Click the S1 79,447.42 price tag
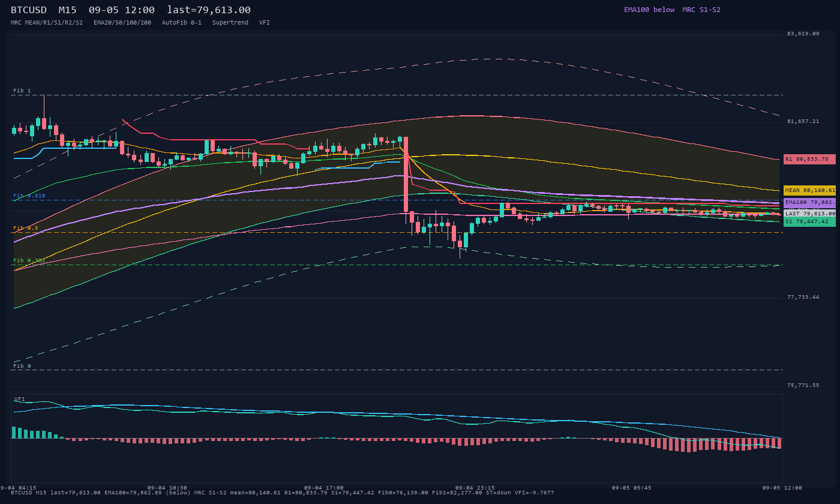840x504 pixels. [x=809, y=221]
